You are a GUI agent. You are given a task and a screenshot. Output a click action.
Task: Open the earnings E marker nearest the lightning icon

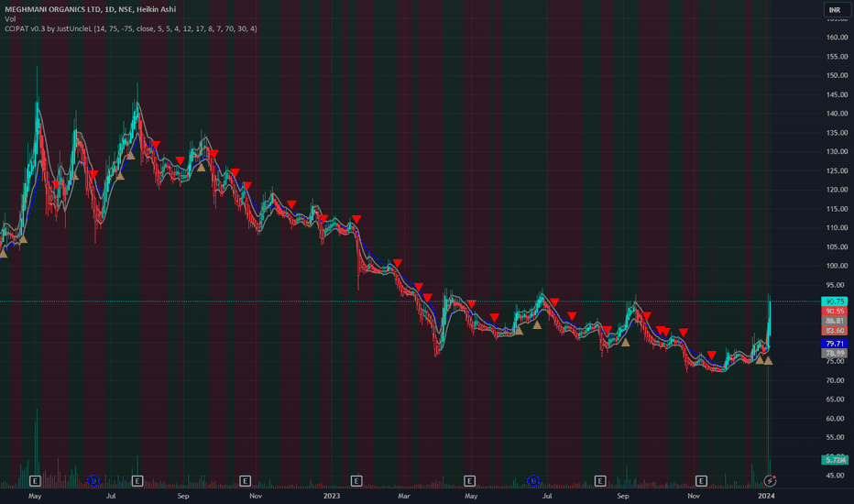[701, 480]
